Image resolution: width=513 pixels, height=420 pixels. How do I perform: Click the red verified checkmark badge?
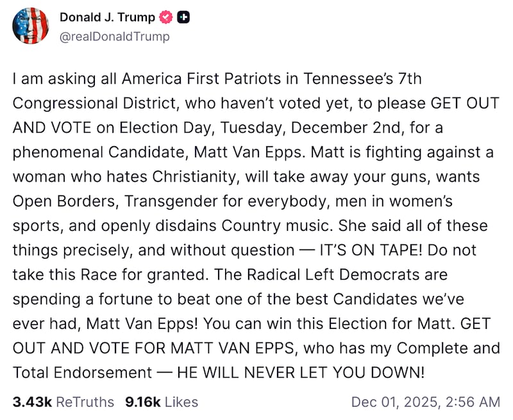tap(165, 18)
